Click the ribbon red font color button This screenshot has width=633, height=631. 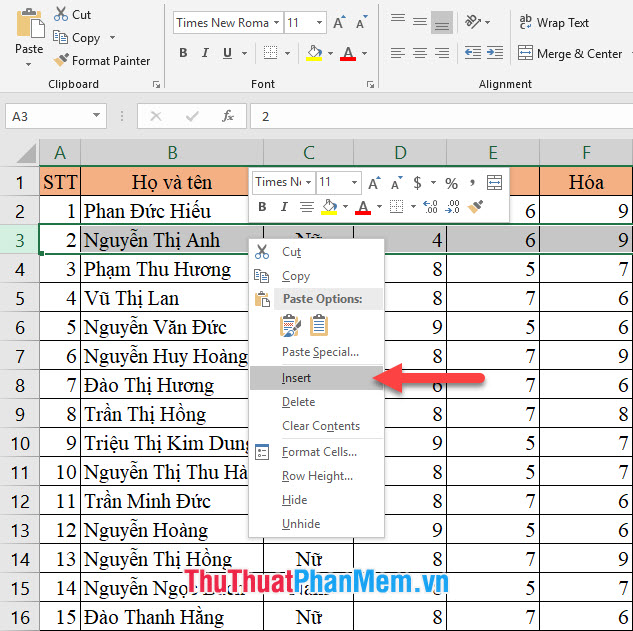click(348, 53)
